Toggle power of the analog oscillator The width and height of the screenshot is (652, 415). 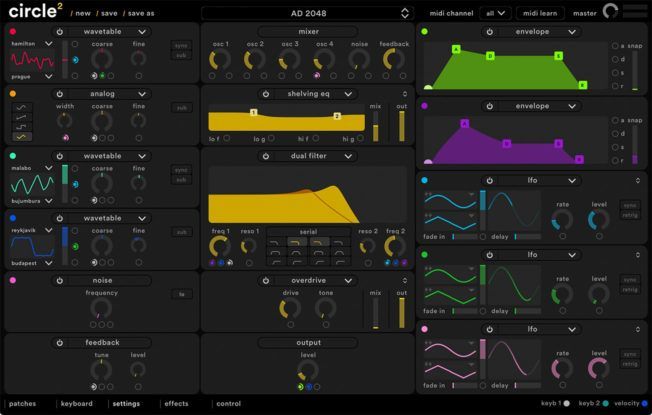tap(60, 94)
